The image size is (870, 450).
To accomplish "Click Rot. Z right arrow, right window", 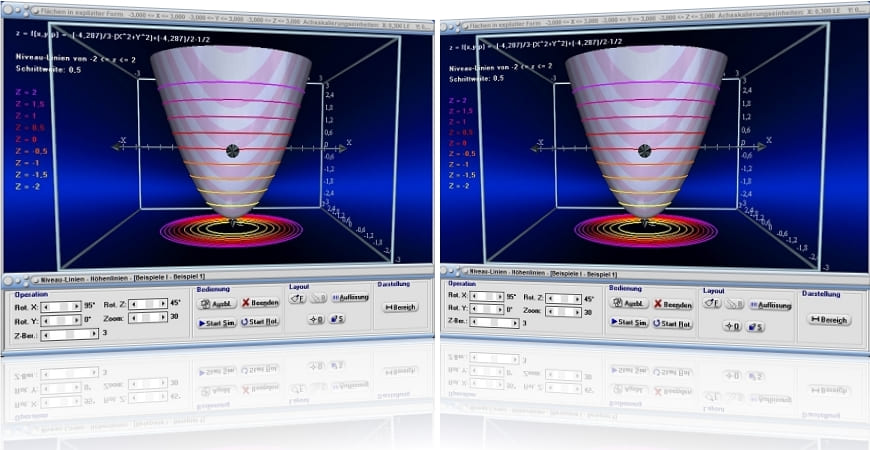I will point(578,299).
